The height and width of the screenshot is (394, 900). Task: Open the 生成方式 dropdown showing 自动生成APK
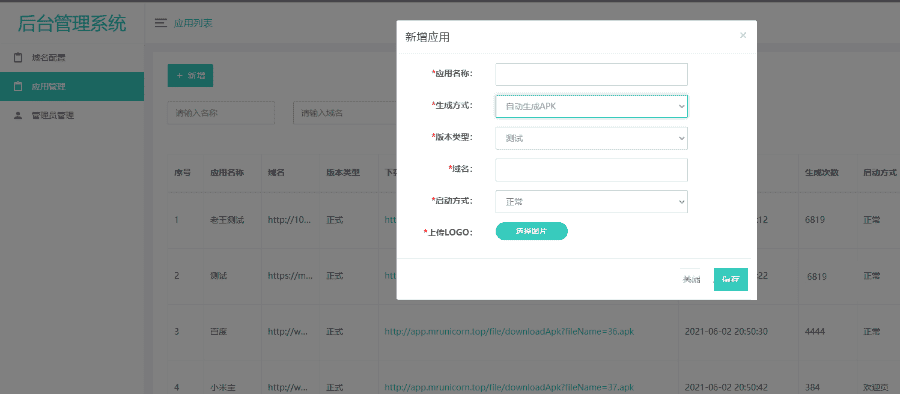click(591, 106)
